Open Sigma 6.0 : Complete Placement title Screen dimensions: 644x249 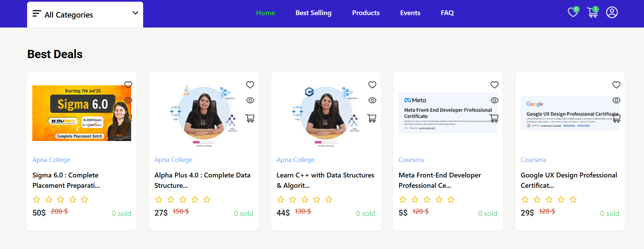(x=66, y=180)
